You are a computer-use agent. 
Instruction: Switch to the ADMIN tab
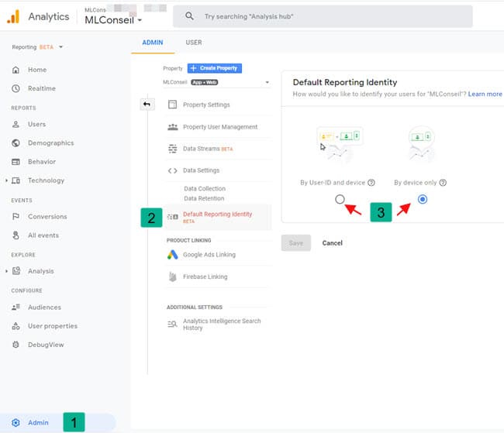(x=153, y=43)
